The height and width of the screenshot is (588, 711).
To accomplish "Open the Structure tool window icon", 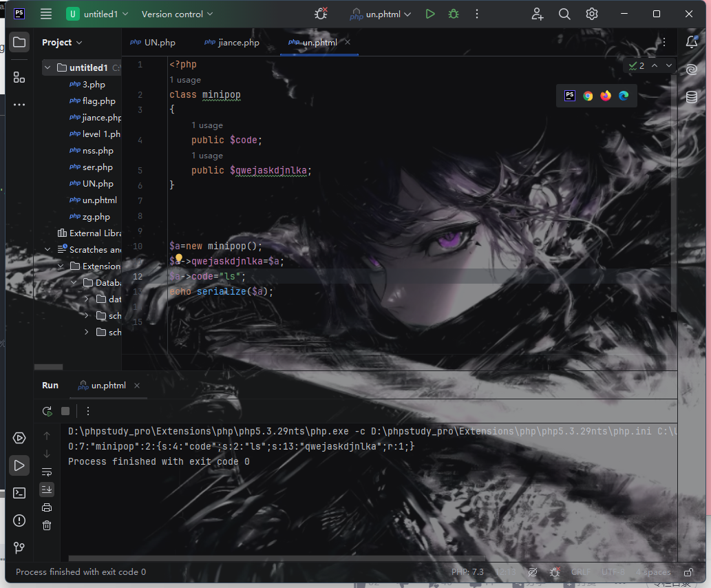I will (x=19, y=77).
